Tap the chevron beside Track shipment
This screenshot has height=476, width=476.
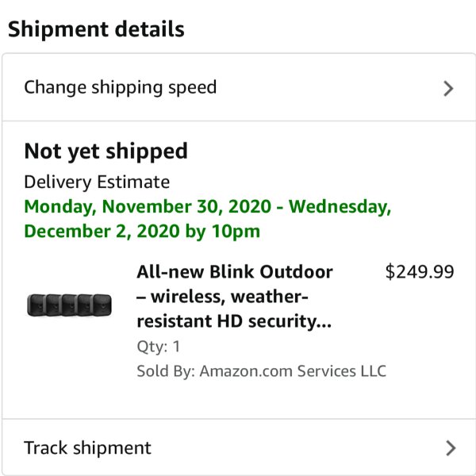[x=451, y=448]
